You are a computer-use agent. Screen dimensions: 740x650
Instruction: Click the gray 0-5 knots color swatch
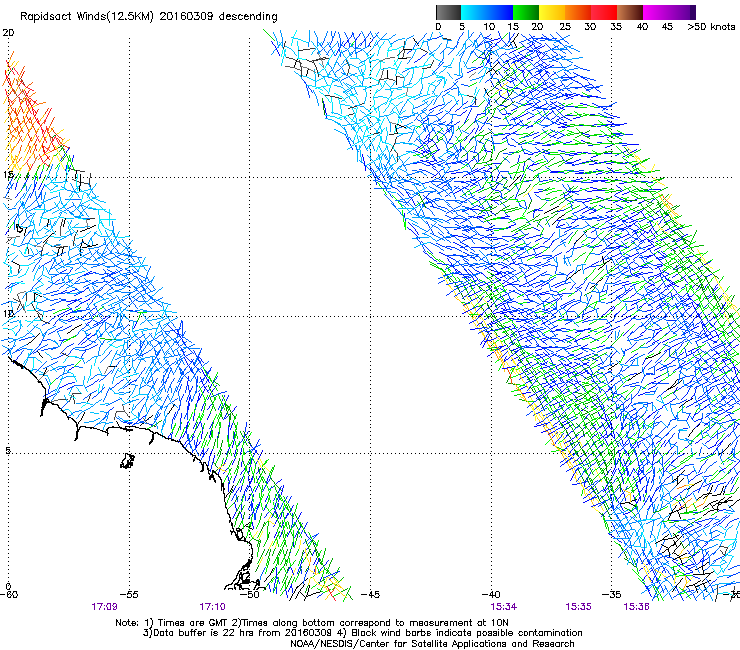448,12
